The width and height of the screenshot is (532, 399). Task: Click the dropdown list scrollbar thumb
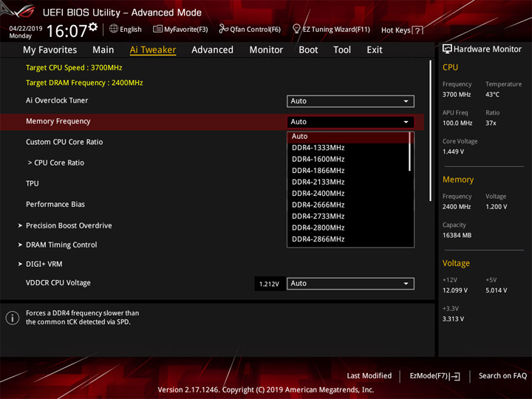[x=410, y=151]
